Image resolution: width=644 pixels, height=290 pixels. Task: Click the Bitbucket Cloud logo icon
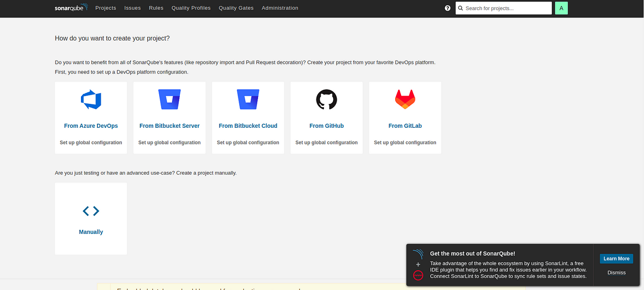248,99
